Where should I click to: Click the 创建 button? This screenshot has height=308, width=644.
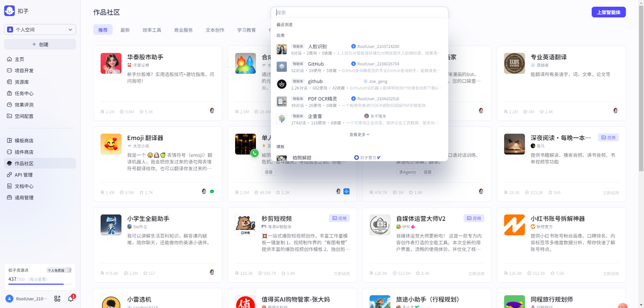40,44
